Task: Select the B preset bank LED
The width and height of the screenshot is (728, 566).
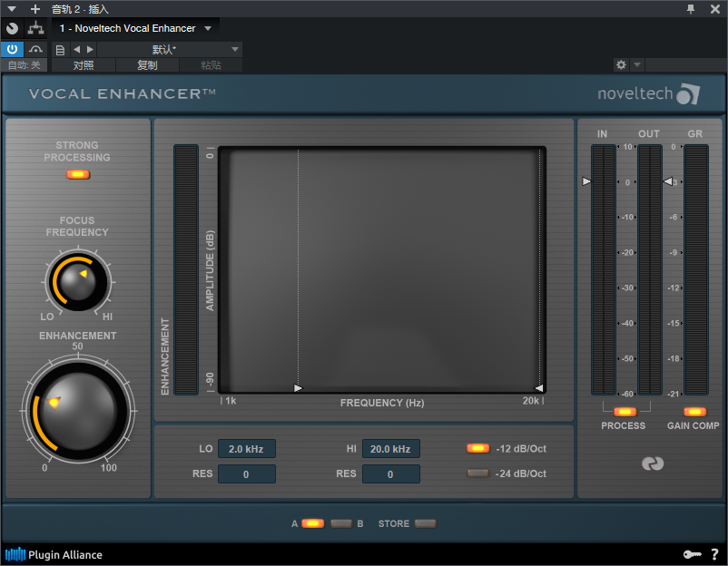Action: [x=341, y=523]
